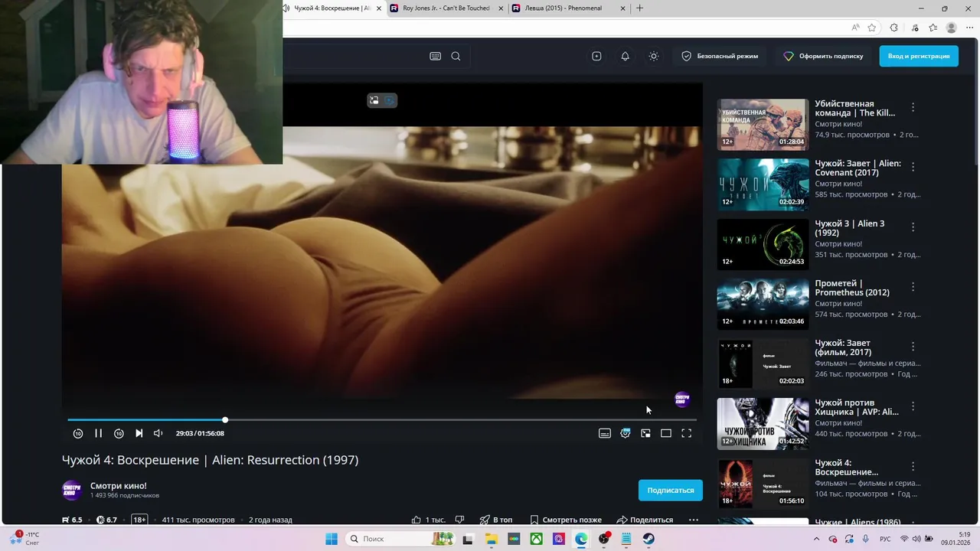Open options for Прометей video

[x=913, y=286]
